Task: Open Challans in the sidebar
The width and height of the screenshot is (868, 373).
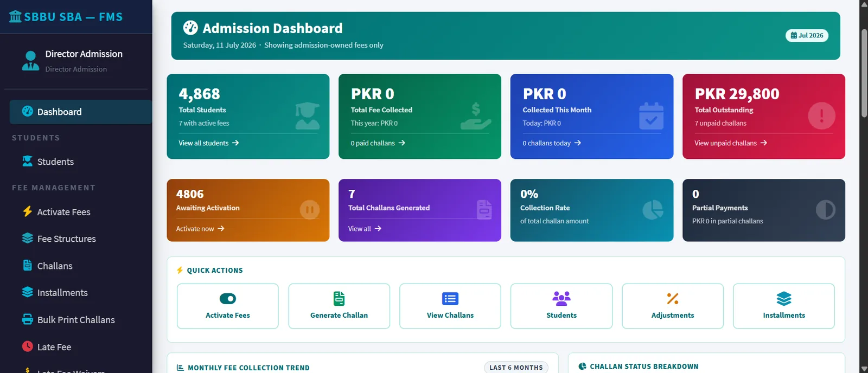Action: [80, 266]
